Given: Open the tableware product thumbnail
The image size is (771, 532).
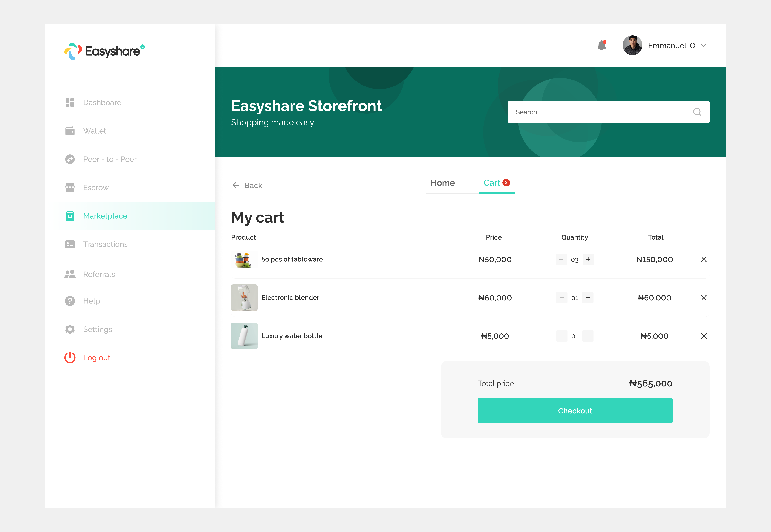Looking at the screenshot, I should pos(244,259).
